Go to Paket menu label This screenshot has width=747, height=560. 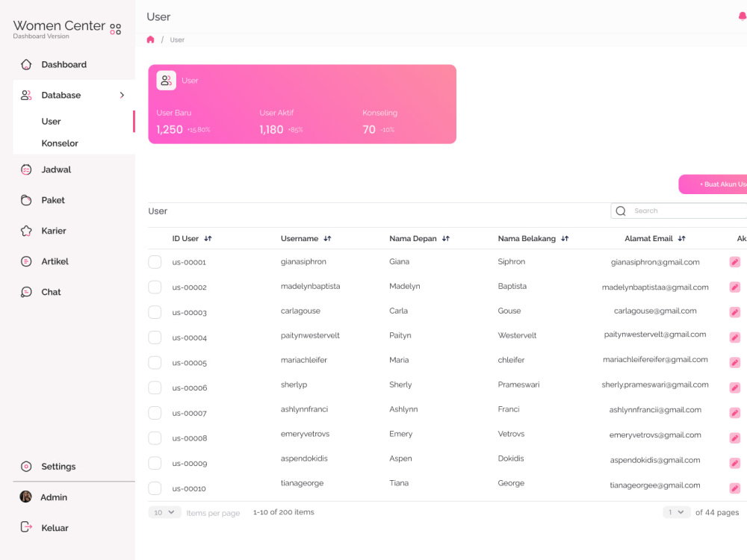[53, 200]
